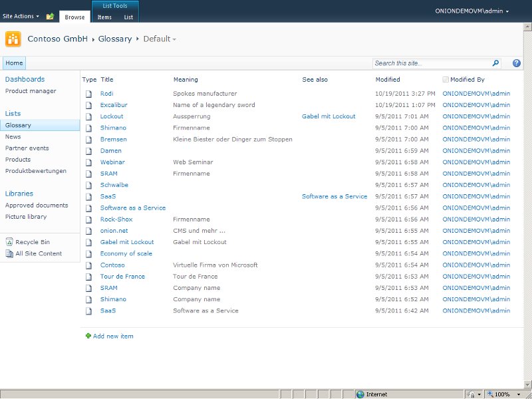Click the Internet zone globe in status bar
The width and height of the screenshot is (532, 399).
360,394
